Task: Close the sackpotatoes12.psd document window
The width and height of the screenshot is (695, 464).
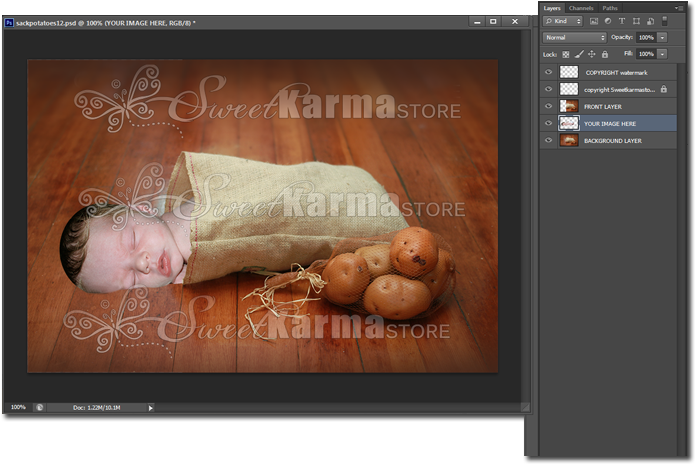Action: (x=515, y=21)
